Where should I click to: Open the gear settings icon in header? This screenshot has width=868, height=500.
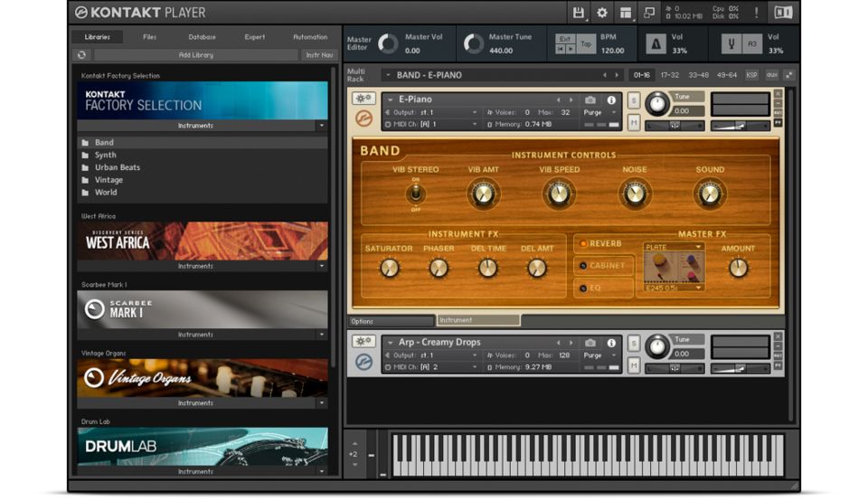601,13
